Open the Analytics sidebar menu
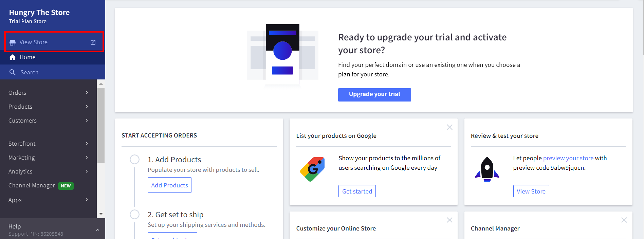Image resolution: width=644 pixels, height=239 pixels. coord(20,171)
